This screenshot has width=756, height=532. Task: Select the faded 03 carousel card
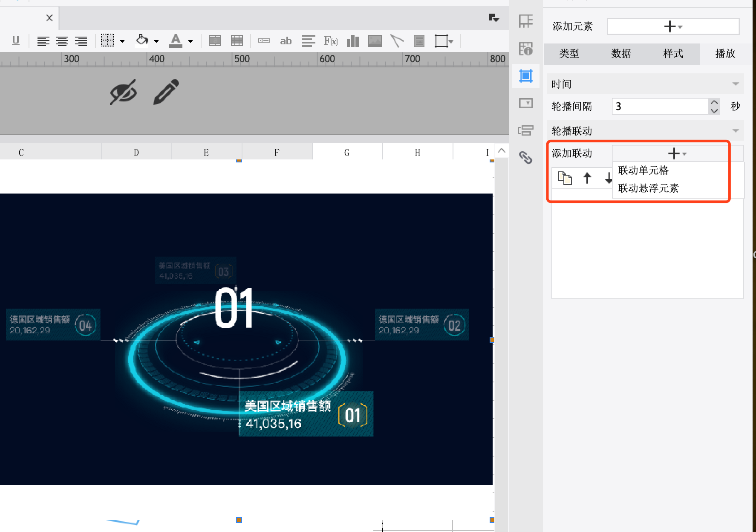point(196,270)
